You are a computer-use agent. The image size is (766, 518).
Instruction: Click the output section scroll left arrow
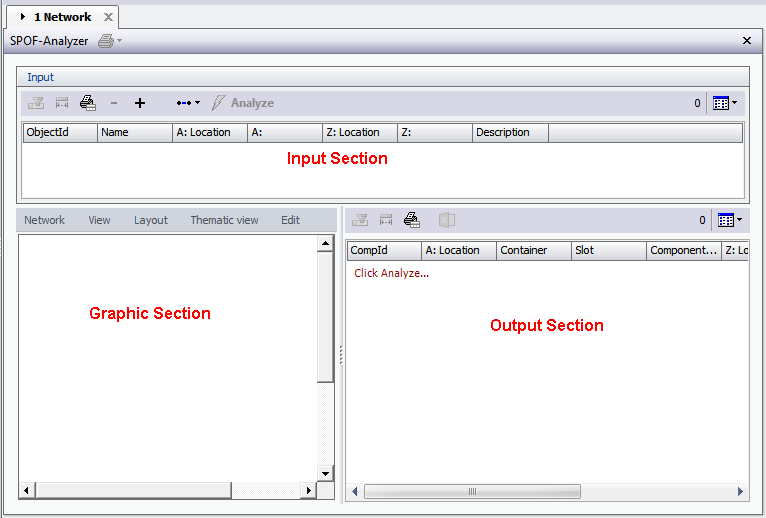click(x=355, y=492)
